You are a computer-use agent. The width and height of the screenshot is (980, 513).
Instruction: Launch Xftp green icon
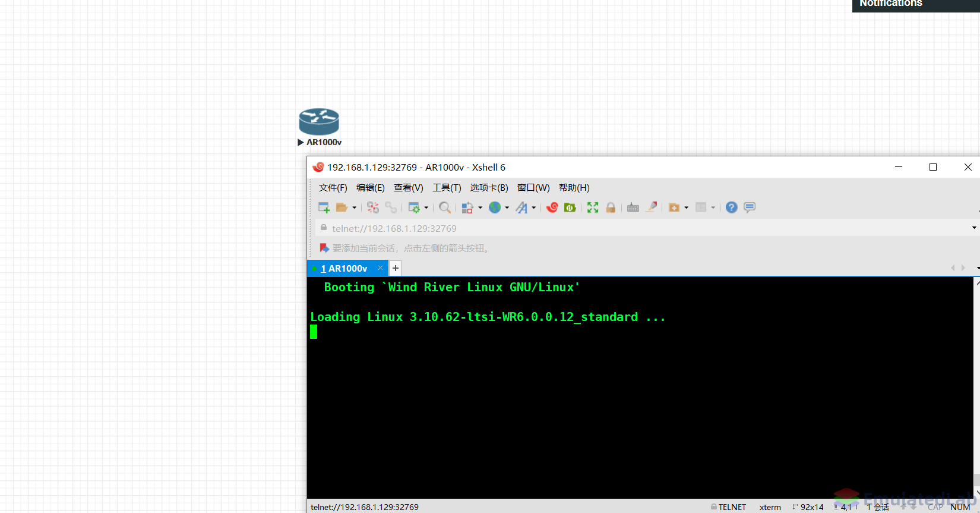pos(570,207)
